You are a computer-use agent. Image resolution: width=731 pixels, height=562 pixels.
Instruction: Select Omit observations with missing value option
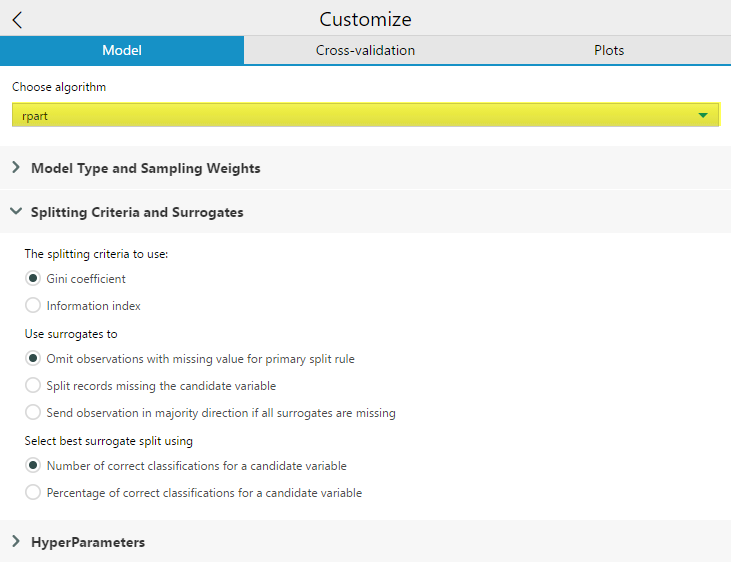click(34, 359)
